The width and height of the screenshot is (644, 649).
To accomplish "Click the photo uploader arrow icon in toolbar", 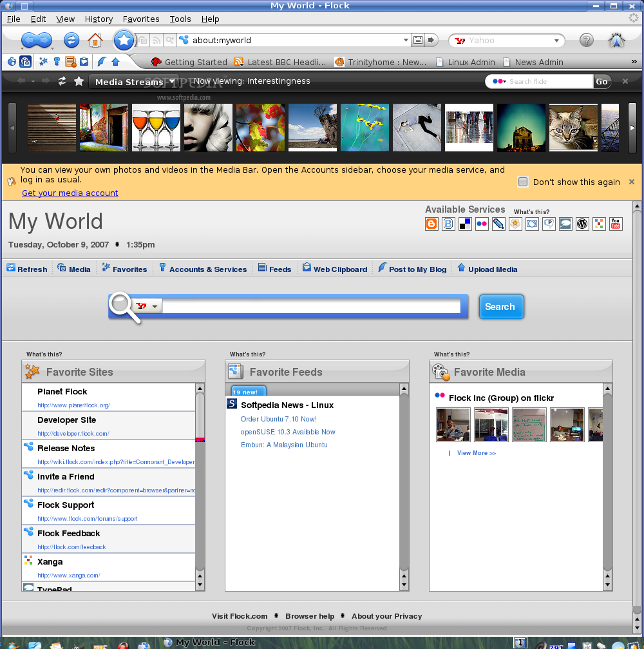I will pos(116,62).
